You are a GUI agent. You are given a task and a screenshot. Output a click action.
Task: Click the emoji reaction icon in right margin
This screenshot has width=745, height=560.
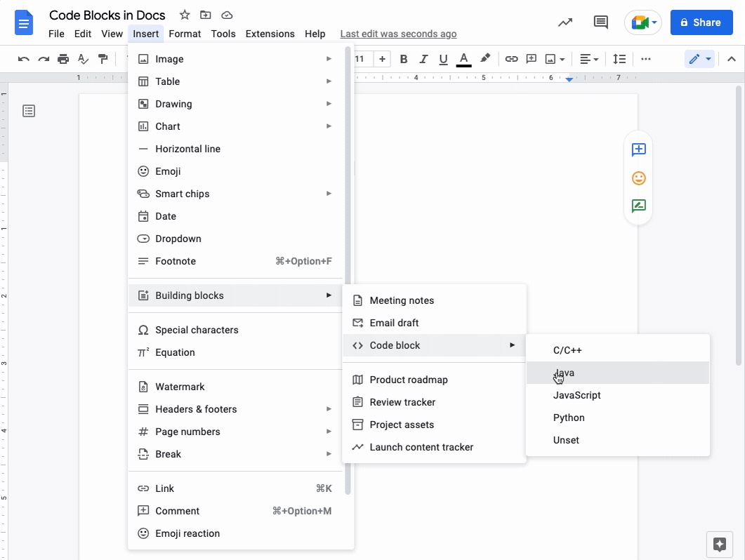click(638, 178)
